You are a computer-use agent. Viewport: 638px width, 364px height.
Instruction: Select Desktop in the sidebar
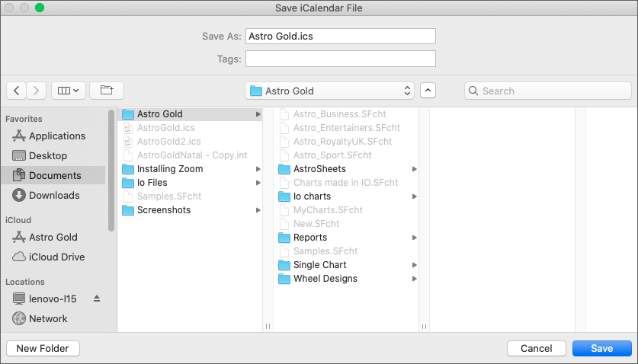click(x=53, y=155)
